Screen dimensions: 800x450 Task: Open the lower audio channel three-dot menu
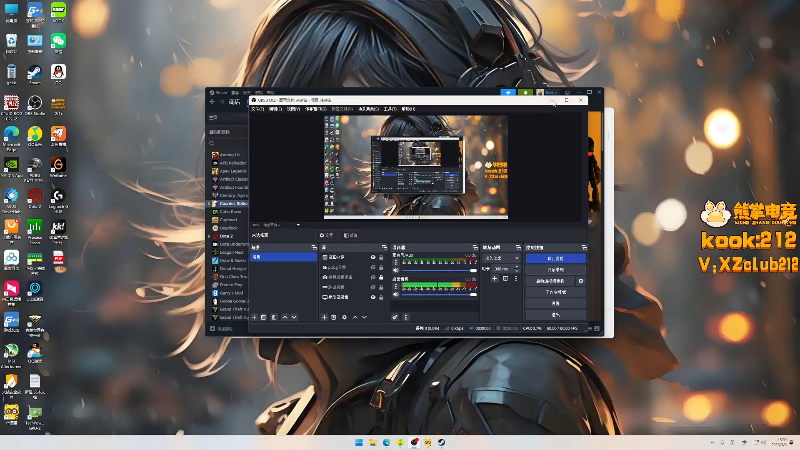[395, 287]
